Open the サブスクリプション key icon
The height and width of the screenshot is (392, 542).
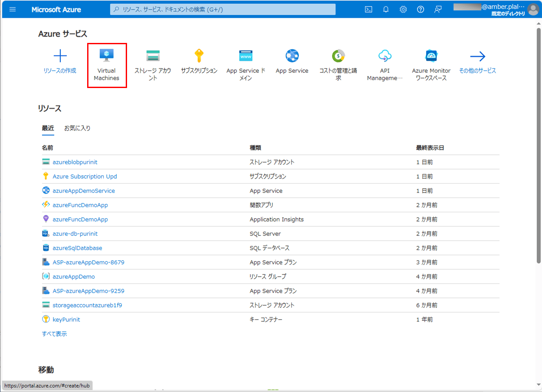pos(199,56)
